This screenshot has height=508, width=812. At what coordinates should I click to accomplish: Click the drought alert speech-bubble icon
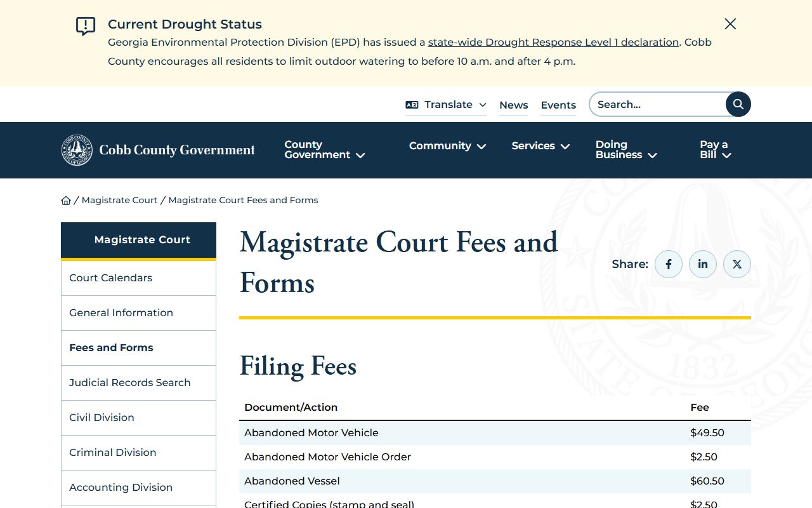[86, 26]
